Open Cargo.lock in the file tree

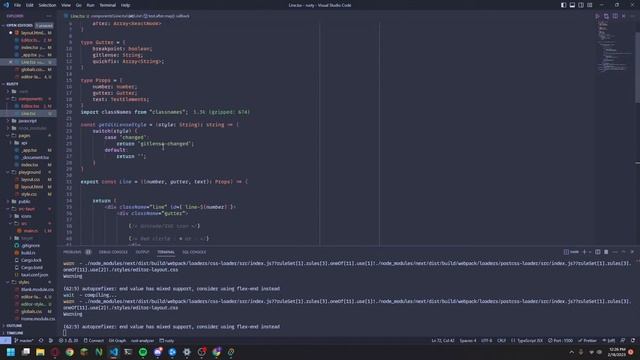(x=31, y=260)
